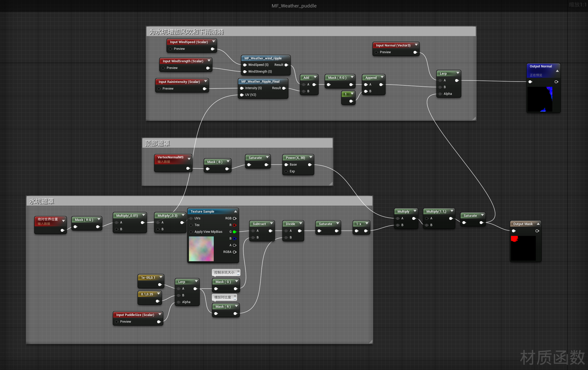Screen dimensions: 588x370
Task: Click the Output Mask preview thumbnail
Action: click(x=523, y=248)
